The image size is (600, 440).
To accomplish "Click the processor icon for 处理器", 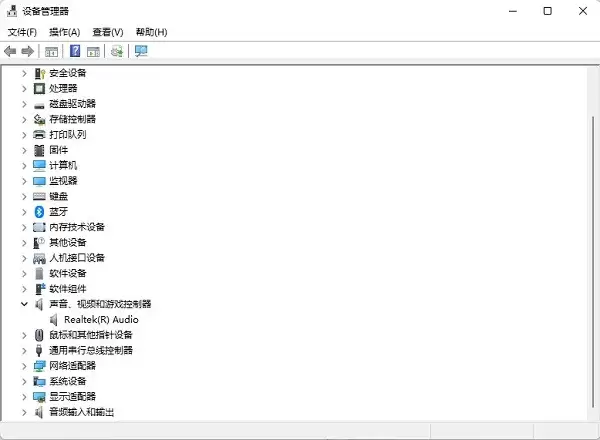I will pos(40,88).
